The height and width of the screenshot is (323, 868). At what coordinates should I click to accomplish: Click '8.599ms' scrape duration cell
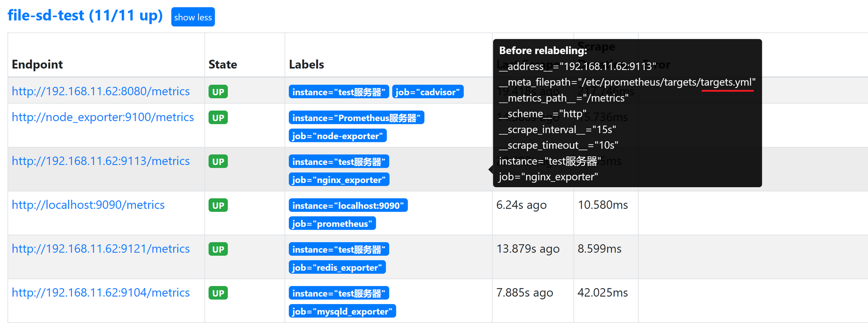click(599, 249)
